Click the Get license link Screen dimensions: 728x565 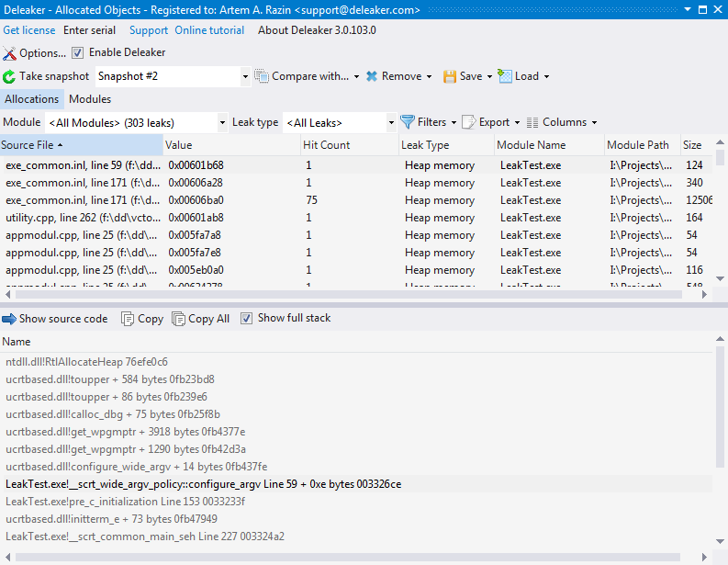[x=29, y=30]
